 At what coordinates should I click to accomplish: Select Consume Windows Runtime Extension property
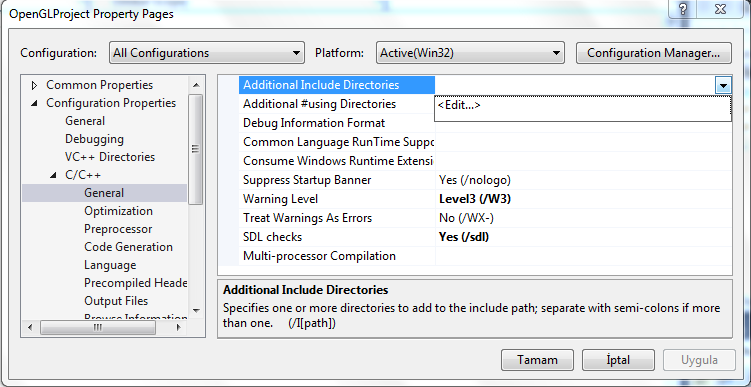pos(338,161)
